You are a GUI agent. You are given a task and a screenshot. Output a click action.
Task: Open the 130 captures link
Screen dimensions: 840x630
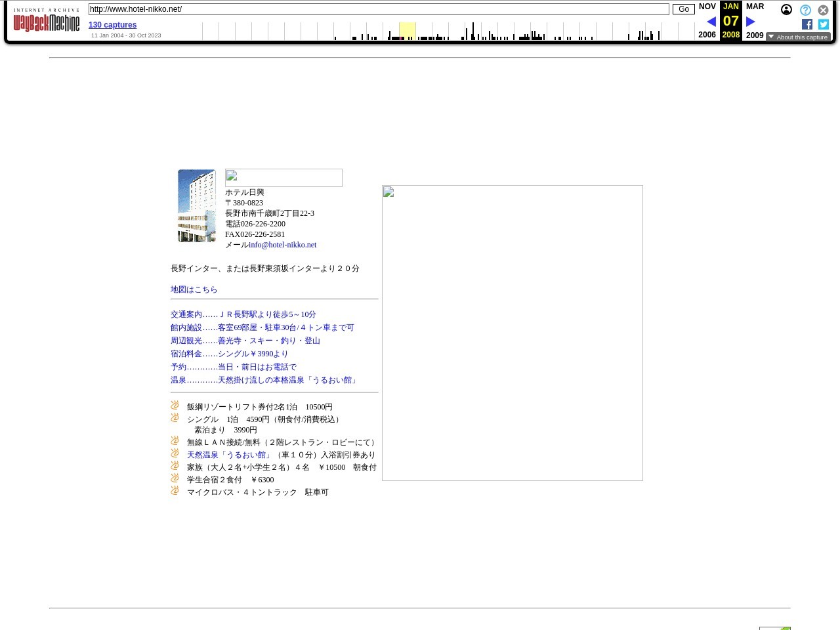(112, 25)
